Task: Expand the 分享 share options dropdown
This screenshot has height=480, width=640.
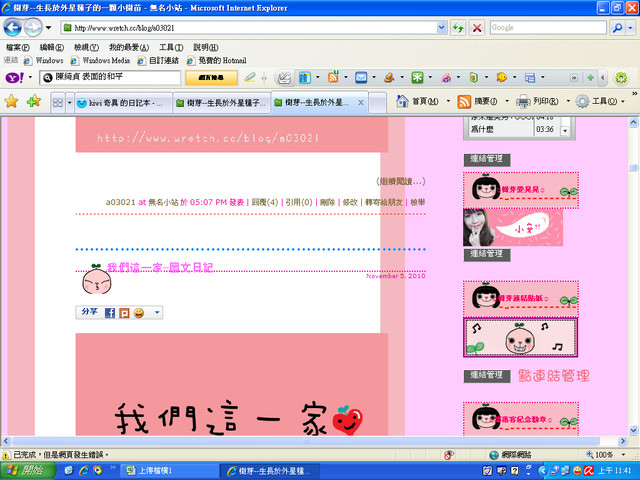Action: [x=157, y=313]
